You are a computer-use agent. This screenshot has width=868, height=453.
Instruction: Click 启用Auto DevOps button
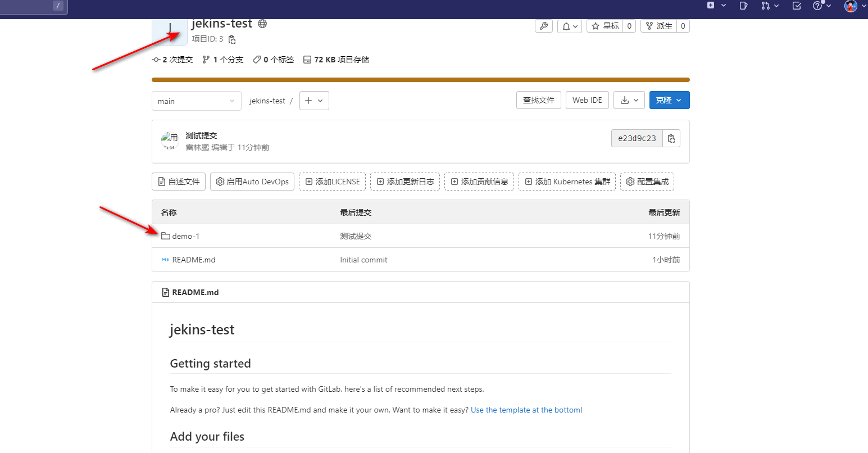point(252,182)
